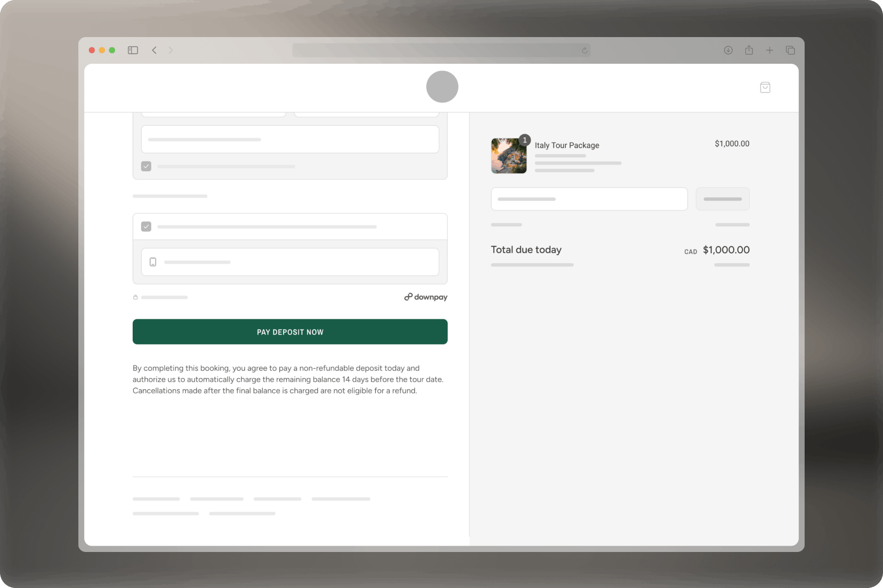The width and height of the screenshot is (883, 588).
Task: Open the fourth footer policy link
Action: [x=341, y=499]
